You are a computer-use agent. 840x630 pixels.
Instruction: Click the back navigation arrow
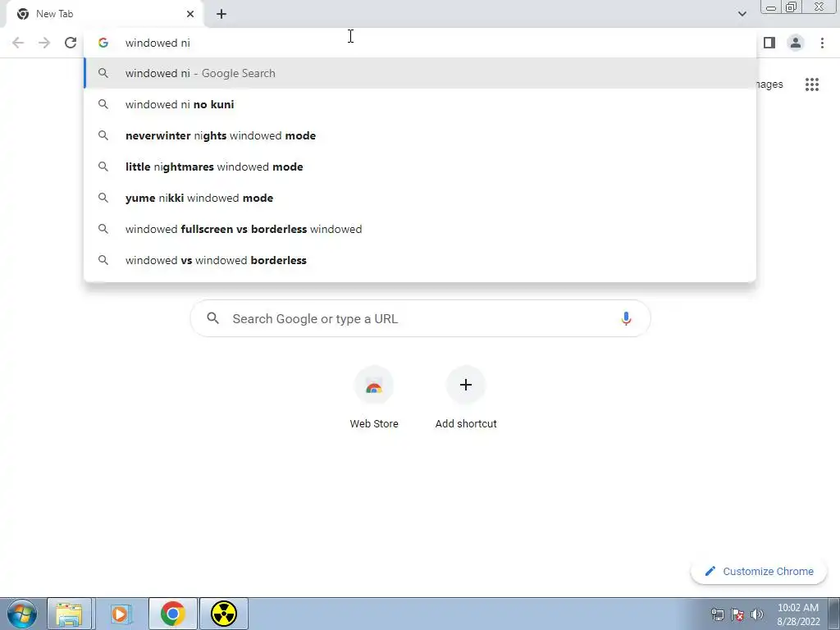(18, 43)
